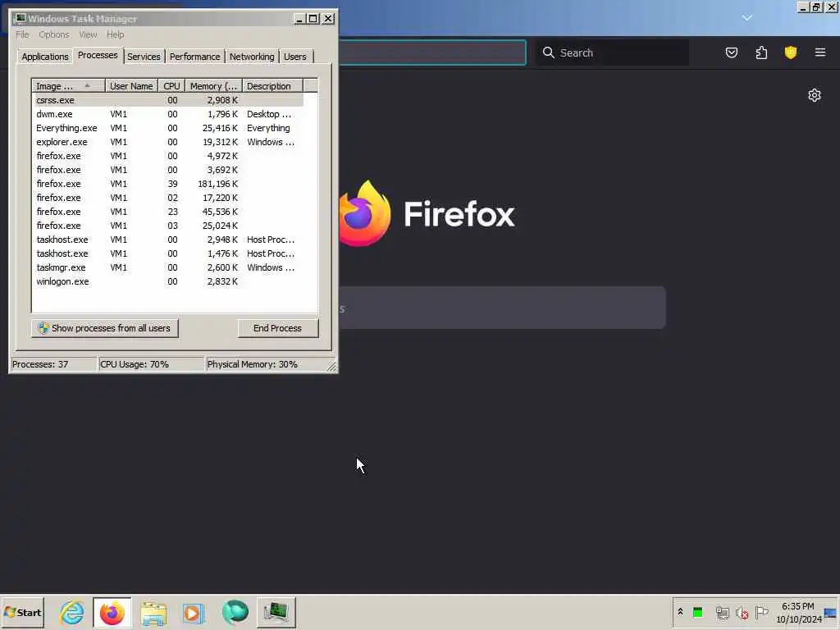Viewport: 840px width, 630px height.
Task: Click Task Manager title bar icon
Action: (20, 18)
